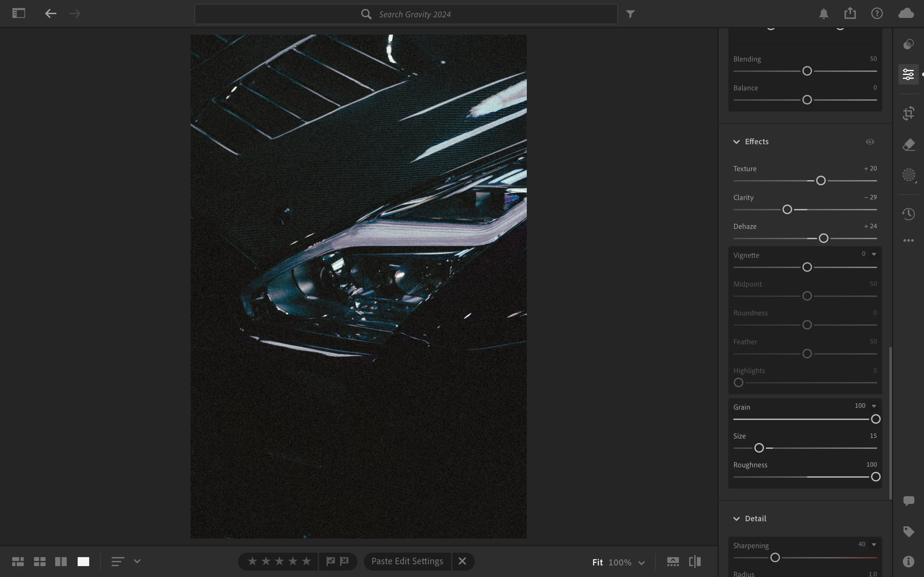Viewport: 924px width, 577px height.
Task: Collapse the Vignette options disclosure triangle
Action: pos(874,254)
